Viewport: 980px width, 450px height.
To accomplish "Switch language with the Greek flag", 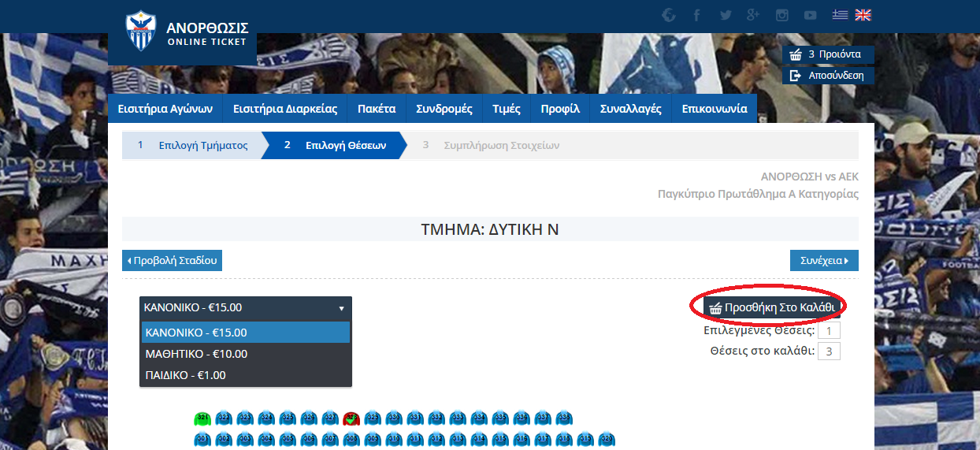I will pos(841,15).
